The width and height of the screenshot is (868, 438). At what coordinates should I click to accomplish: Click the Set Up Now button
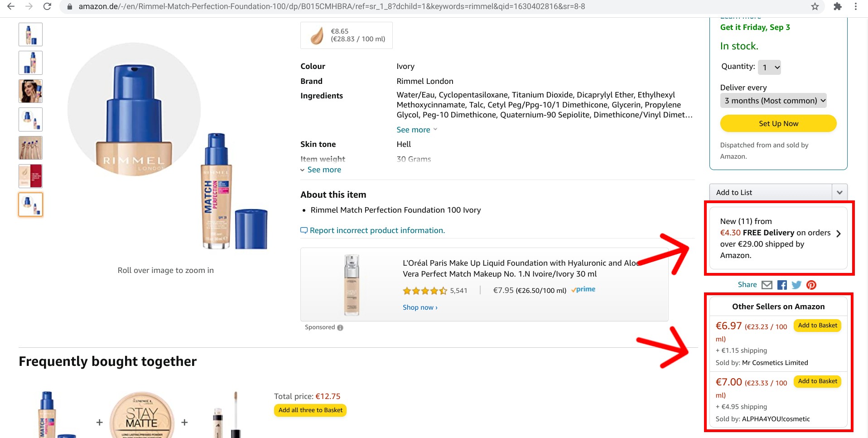point(778,123)
